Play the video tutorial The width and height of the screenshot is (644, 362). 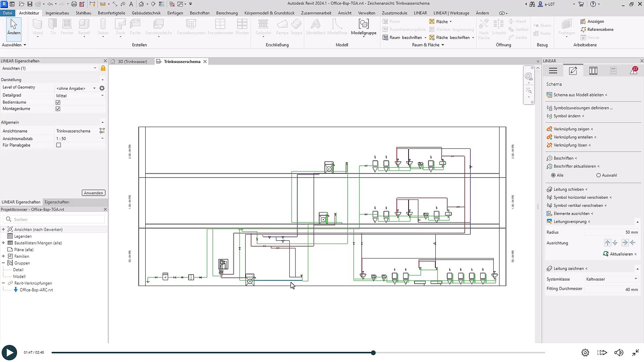9,352
